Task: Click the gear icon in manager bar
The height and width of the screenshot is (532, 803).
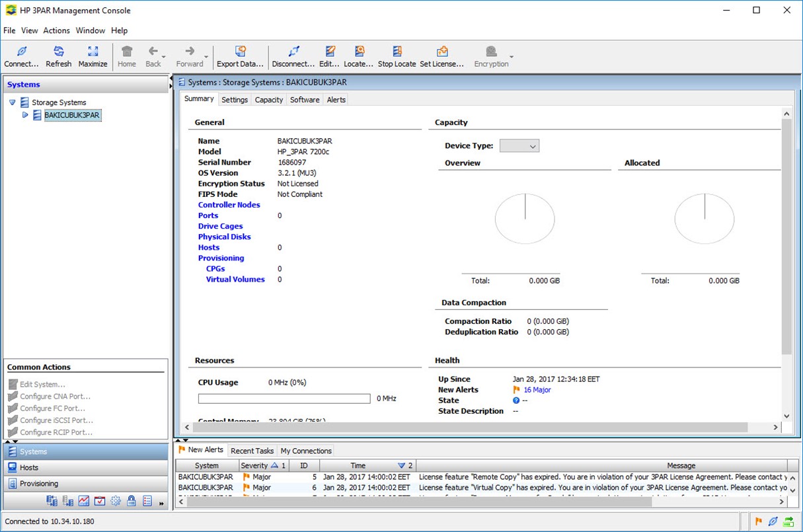Action: click(x=116, y=501)
